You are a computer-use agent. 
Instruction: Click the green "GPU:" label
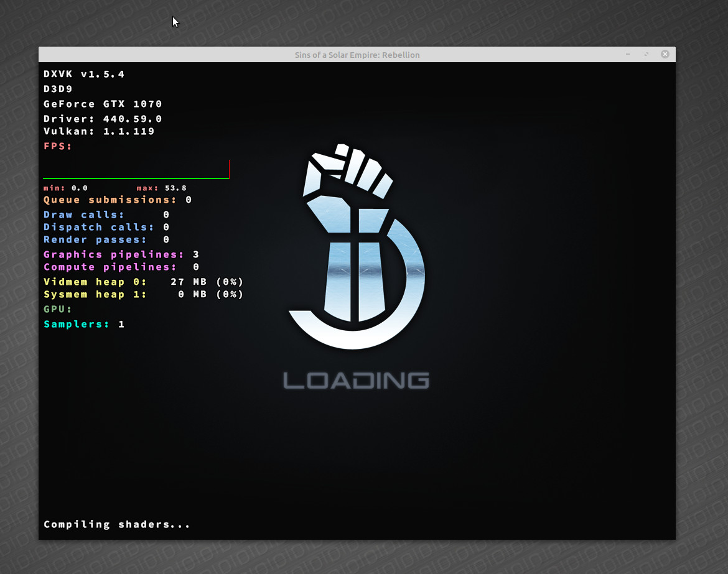[x=58, y=309]
